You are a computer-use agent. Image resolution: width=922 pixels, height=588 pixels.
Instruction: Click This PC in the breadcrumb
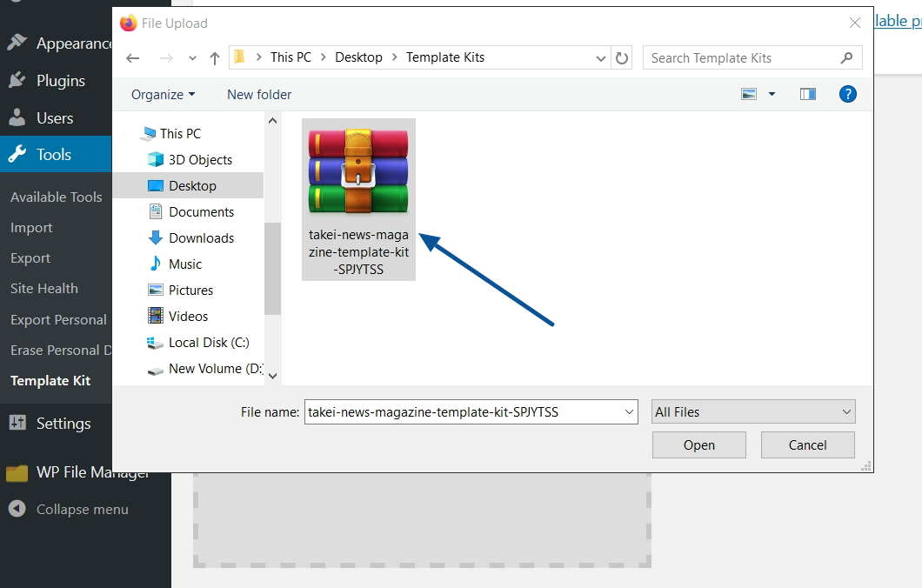(291, 57)
